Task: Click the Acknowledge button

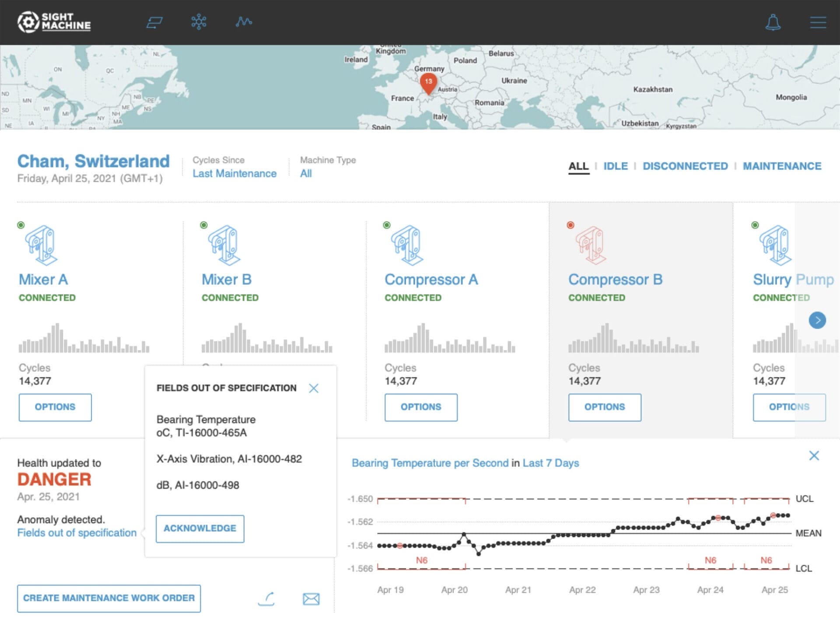Action: 200,529
